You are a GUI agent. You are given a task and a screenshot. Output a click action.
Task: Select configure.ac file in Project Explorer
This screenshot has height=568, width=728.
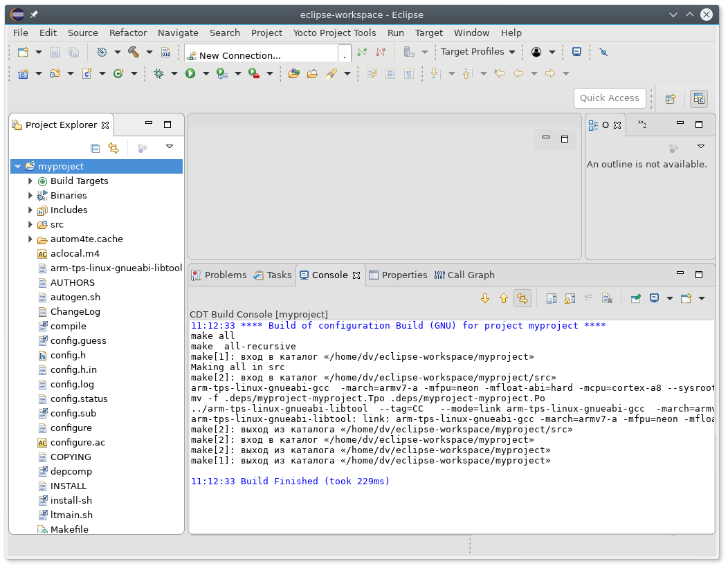click(77, 443)
